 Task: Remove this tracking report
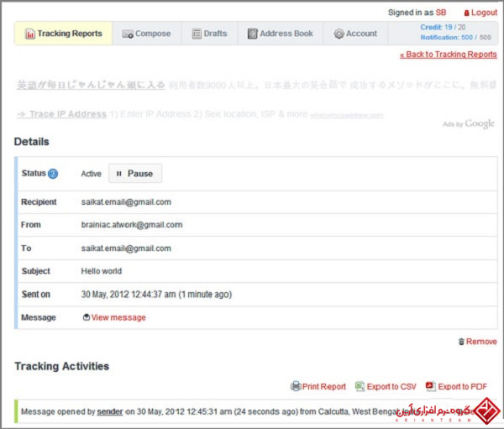pos(481,342)
